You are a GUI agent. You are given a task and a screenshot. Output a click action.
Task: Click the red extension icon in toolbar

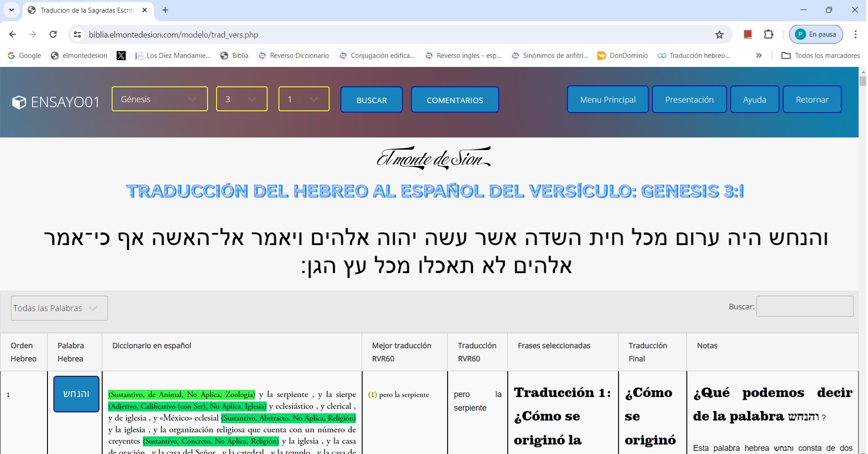tap(748, 34)
